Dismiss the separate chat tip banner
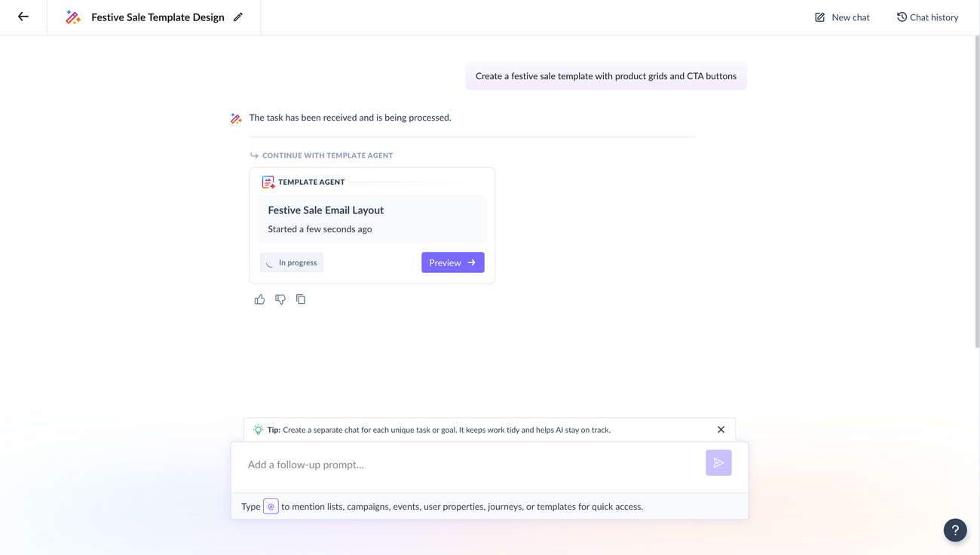 721,429
